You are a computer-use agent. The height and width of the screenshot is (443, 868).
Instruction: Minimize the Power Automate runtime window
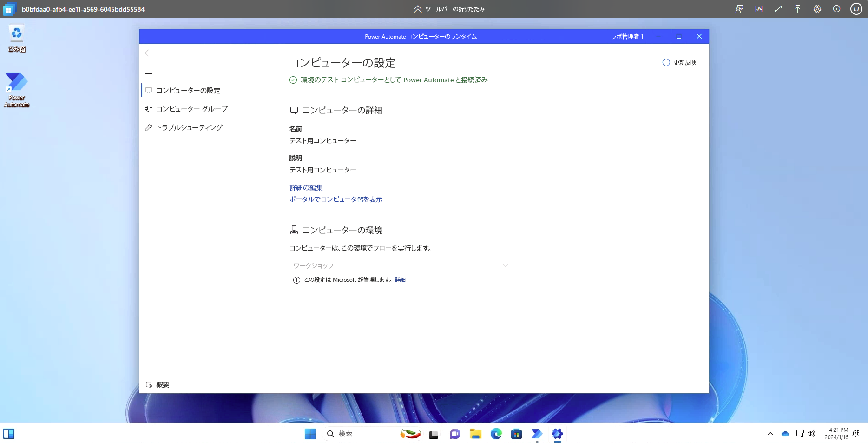(x=658, y=36)
